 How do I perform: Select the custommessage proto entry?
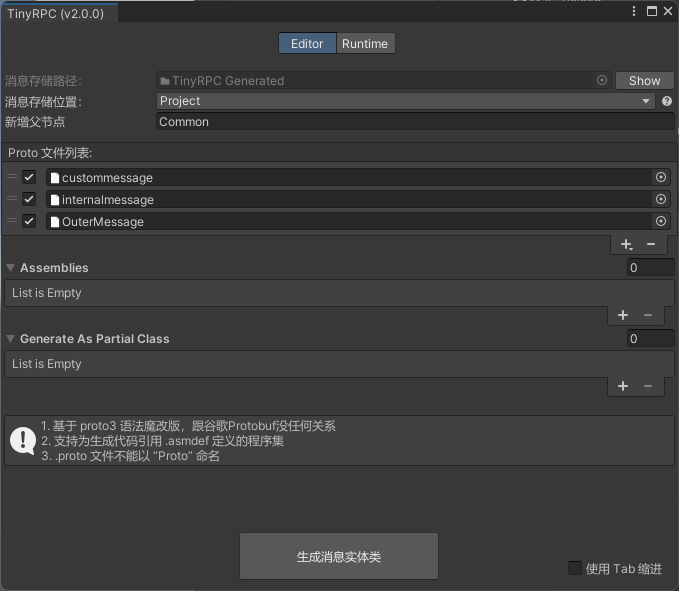[358, 178]
